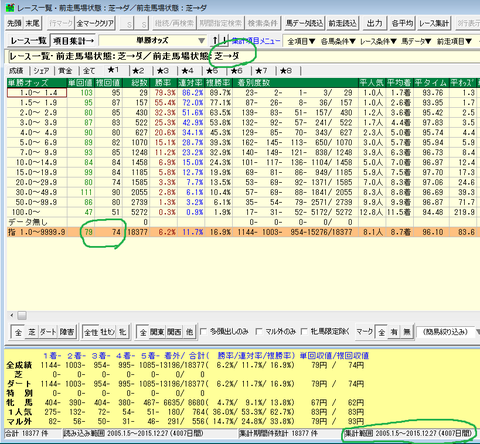Open the (簡易絞り込み) filter dropdown
Screen dimensions: 480x444
coord(448,332)
